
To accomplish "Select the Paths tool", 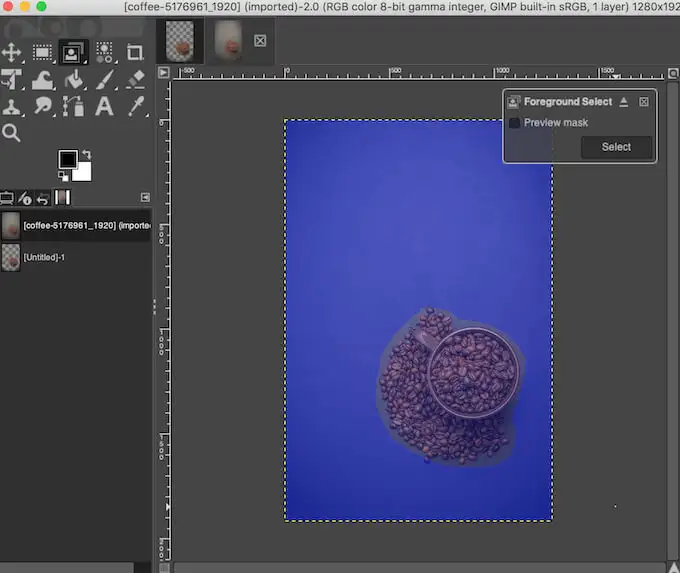I will [x=73, y=106].
